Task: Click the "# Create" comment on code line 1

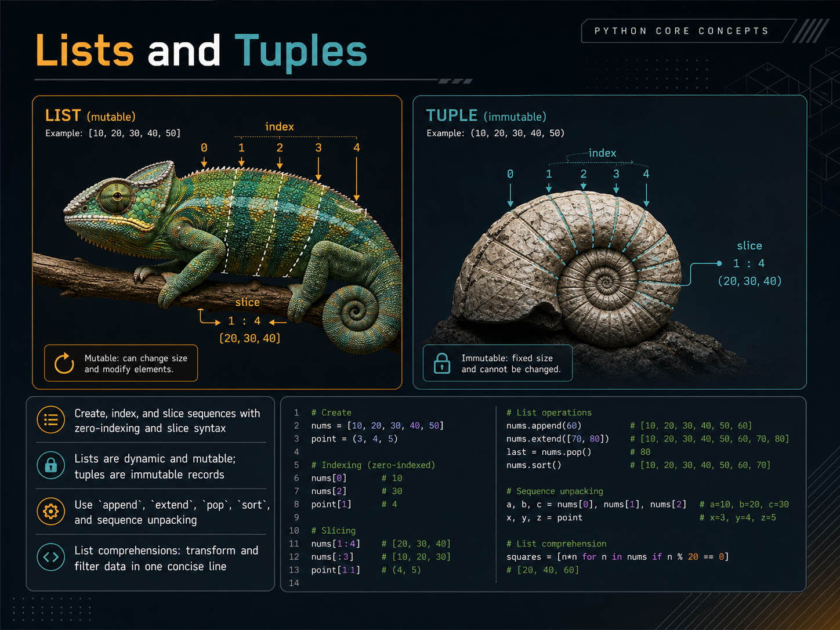Action: 331,412
